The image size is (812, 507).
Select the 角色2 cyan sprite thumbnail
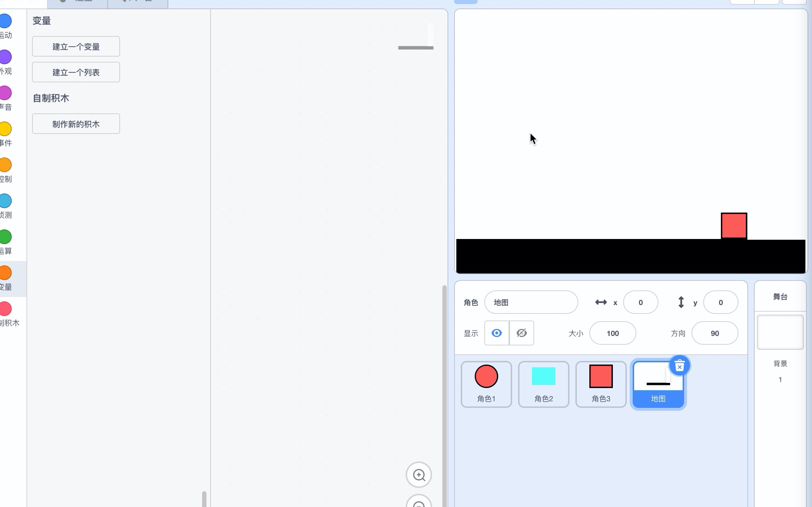point(543,384)
